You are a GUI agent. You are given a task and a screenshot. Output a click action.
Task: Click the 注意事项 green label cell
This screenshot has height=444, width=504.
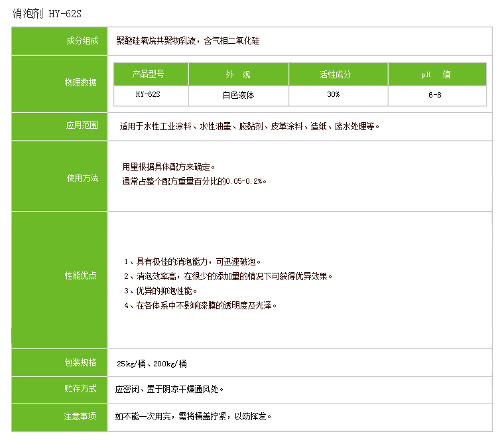click(x=80, y=417)
